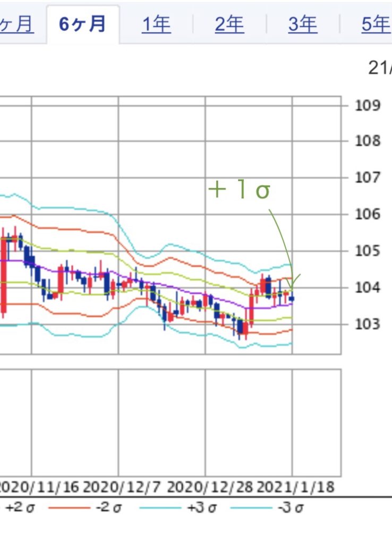Open the 5年 period tab
Image resolution: width=392 pixels, height=544 pixels.
[377, 24]
